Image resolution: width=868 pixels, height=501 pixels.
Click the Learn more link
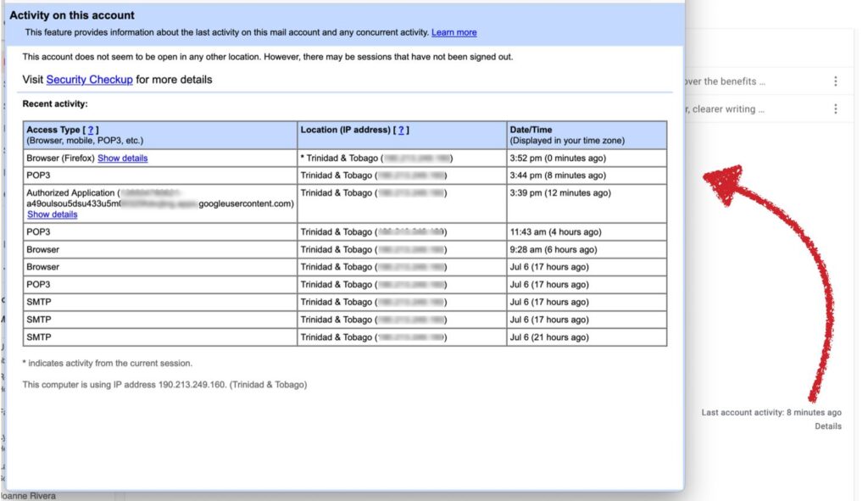coord(453,32)
